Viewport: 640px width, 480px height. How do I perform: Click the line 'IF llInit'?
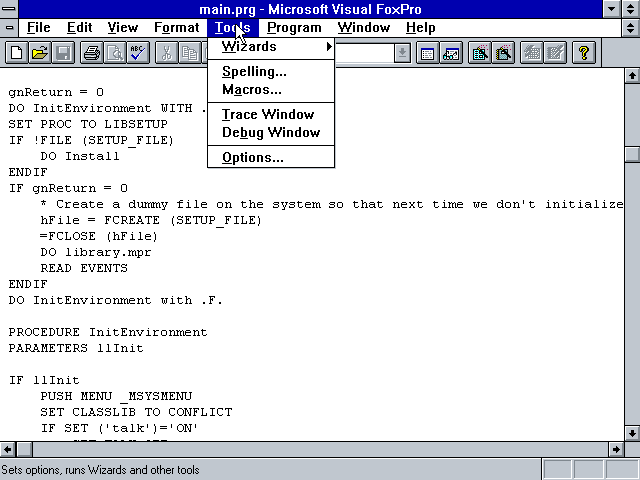click(x=44, y=380)
